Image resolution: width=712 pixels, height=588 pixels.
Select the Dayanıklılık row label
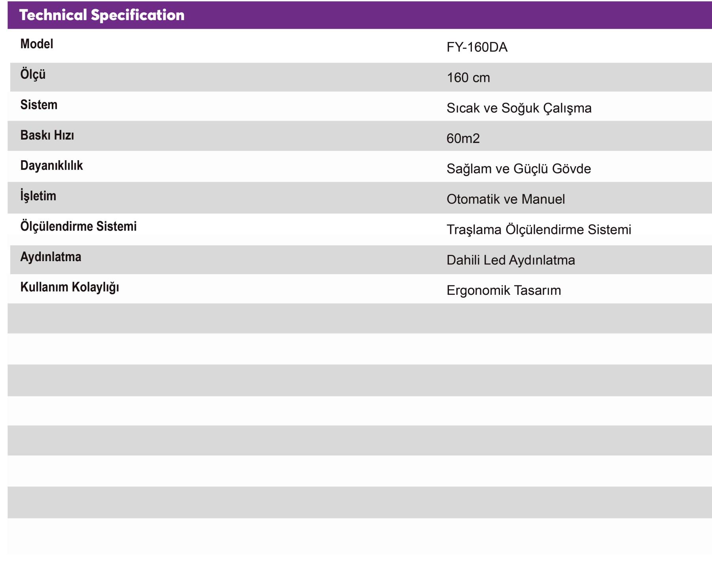tap(51, 165)
